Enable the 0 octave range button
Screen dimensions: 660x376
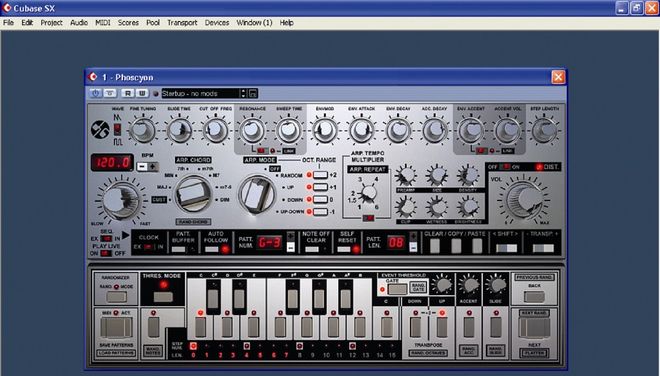point(320,199)
